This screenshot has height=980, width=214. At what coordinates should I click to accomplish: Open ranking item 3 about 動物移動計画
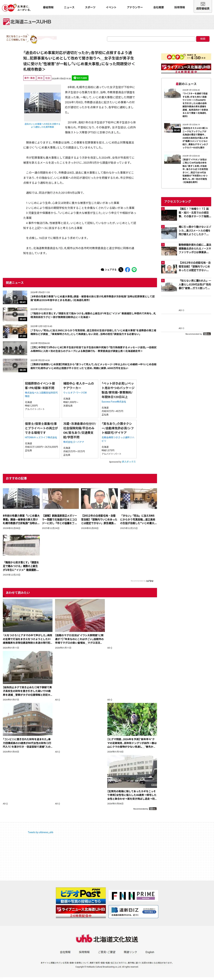(186, 249)
